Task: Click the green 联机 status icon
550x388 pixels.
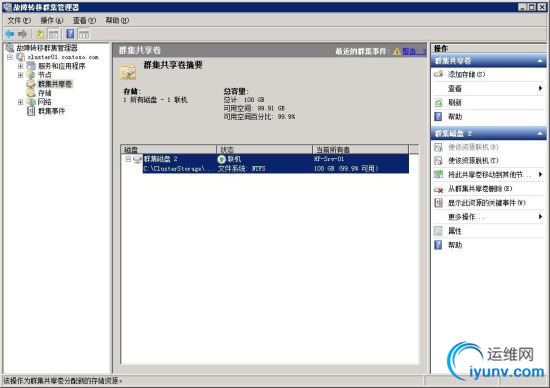Action: tap(221, 159)
